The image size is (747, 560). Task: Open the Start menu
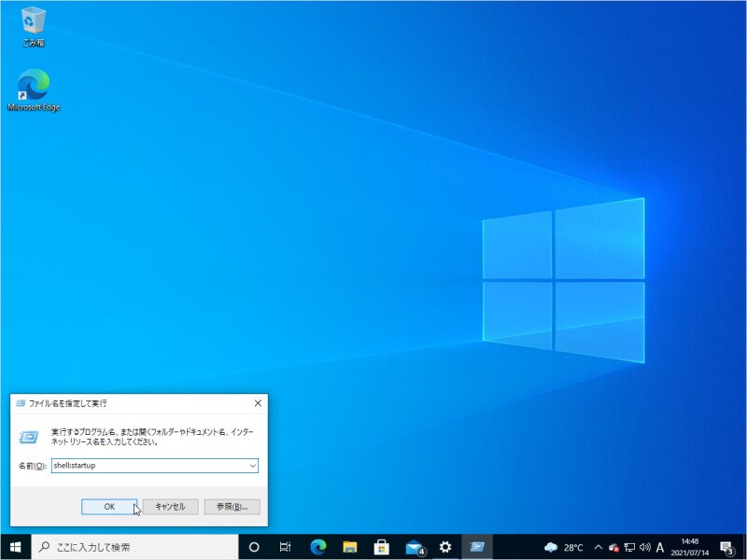(x=14, y=548)
